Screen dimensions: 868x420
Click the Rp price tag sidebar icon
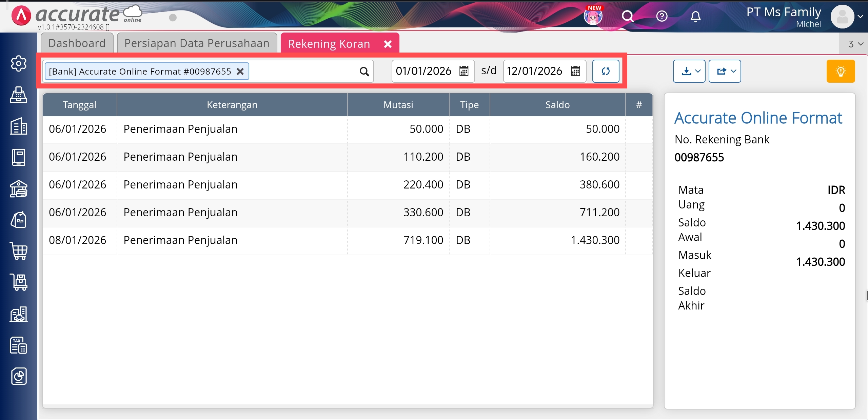click(19, 220)
